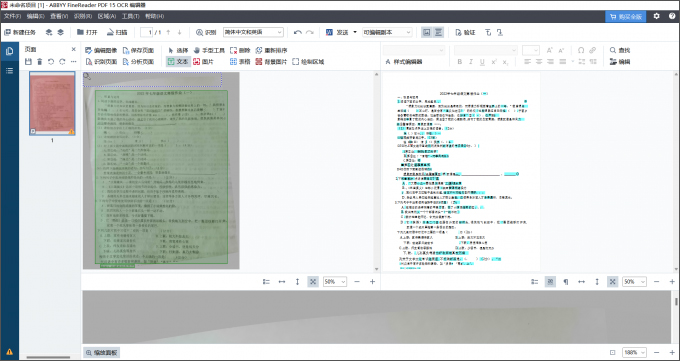Click the Delete area (删除) tool
The width and height of the screenshot is (680, 361).
click(240, 50)
